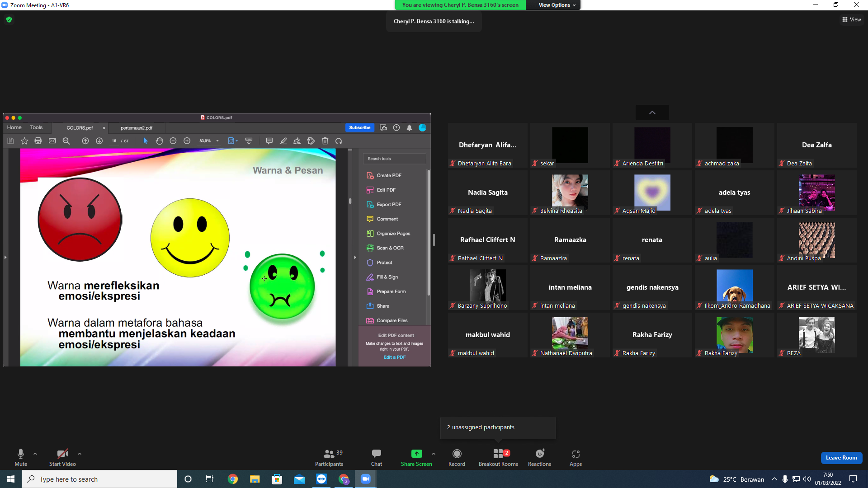Open the View Options dropdown
Image resolution: width=868 pixels, height=488 pixels.
[557, 5]
